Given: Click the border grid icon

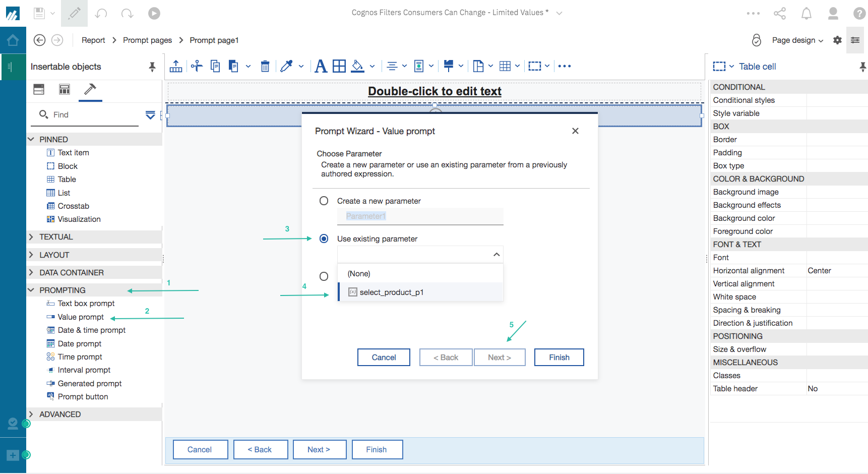Looking at the screenshot, I should [339, 66].
